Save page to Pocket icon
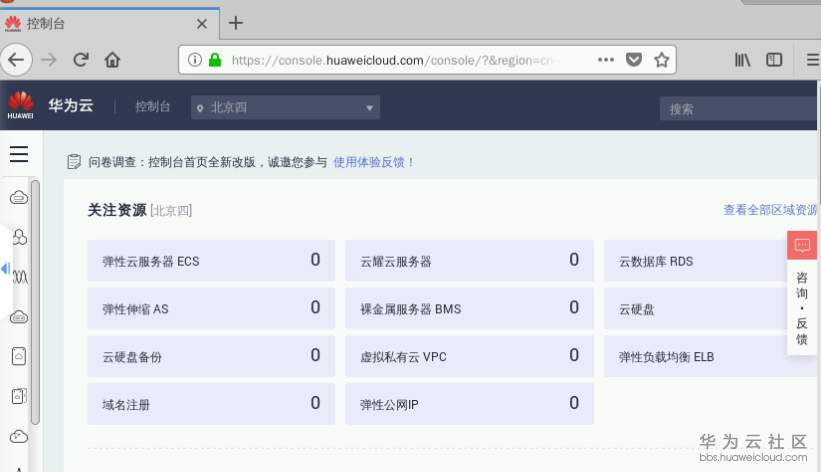The width and height of the screenshot is (821, 472). [634, 60]
